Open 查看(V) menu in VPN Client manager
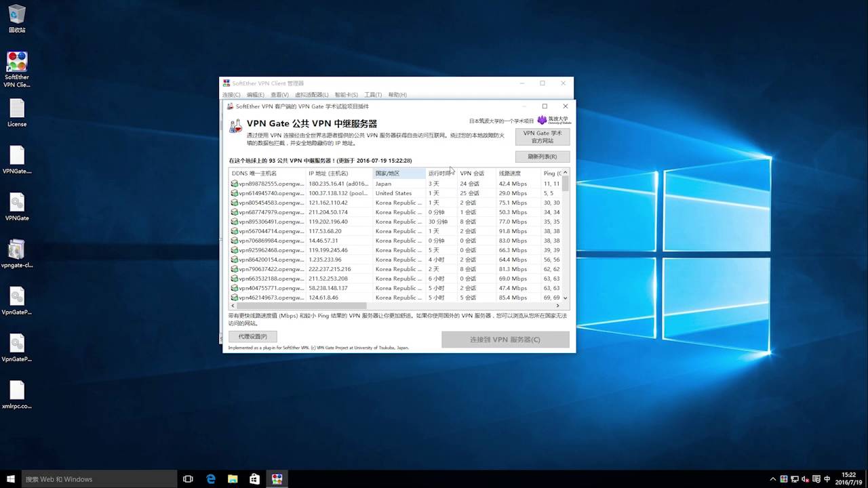Viewport: 868px width, 488px height. tap(279, 95)
